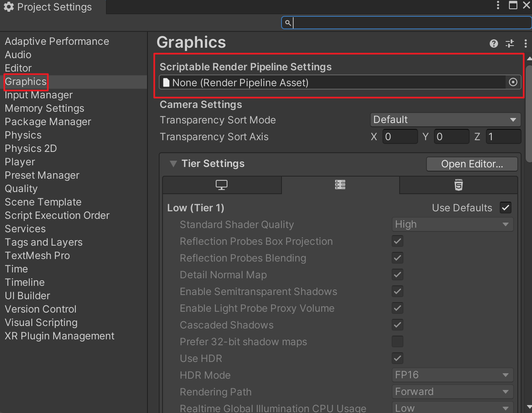
Task: Open the Graphics presets slider icon
Action: pos(510,44)
